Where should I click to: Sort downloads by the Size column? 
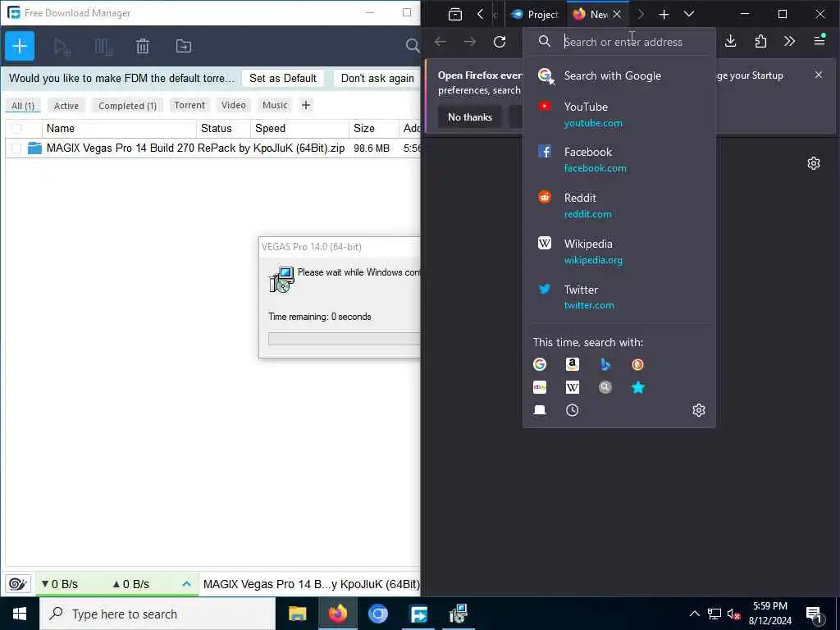[373, 129]
